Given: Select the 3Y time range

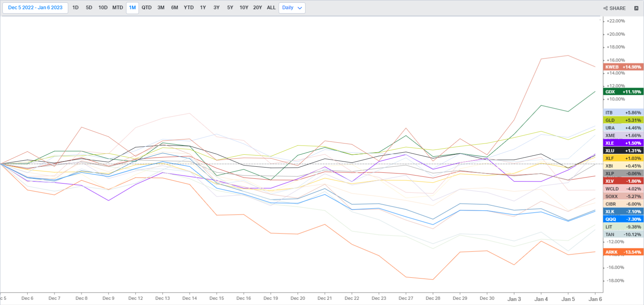Looking at the screenshot, I should coord(217,8).
